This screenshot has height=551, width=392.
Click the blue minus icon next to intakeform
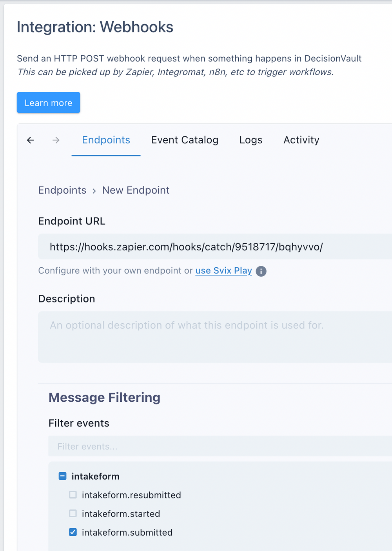[x=62, y=476]
